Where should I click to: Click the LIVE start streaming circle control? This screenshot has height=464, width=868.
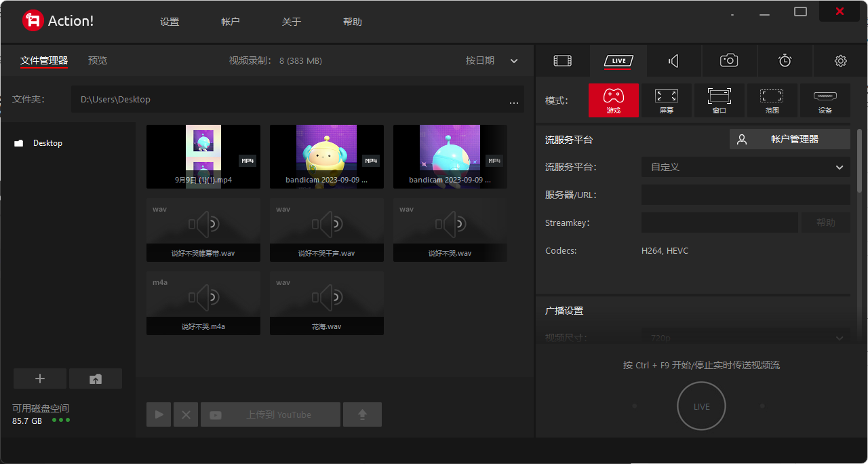(x=701, y=406)
